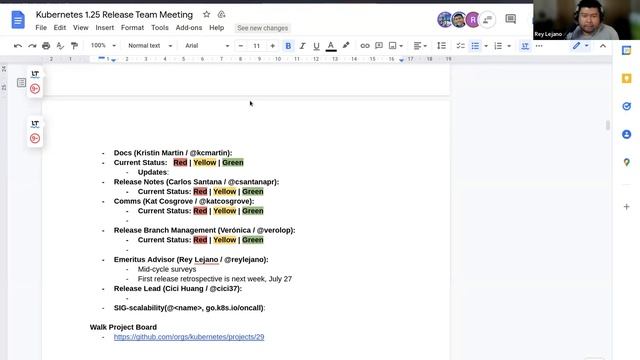Hide the menus with the chevron

click(x=603, y=46)
